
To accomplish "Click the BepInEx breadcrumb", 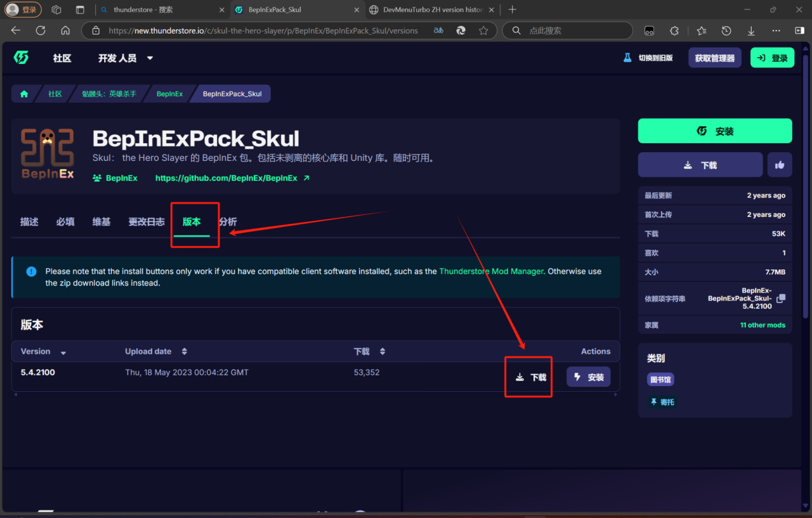I will coord(169,94).
